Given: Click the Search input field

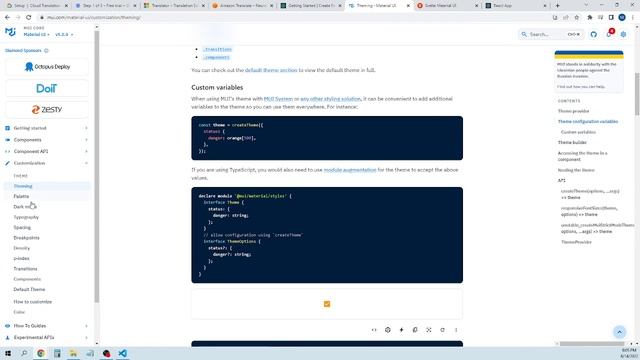Looking at the screenshot, I should point(551,34).
